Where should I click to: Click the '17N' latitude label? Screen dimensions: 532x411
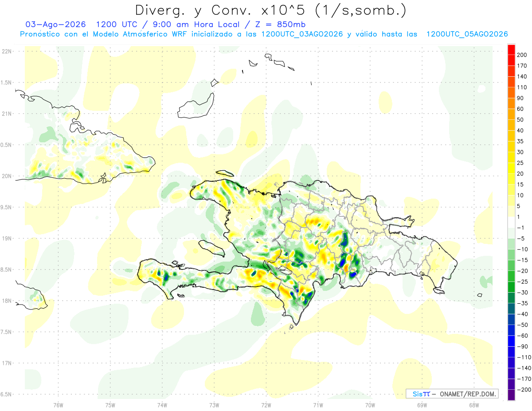point(6,363)
